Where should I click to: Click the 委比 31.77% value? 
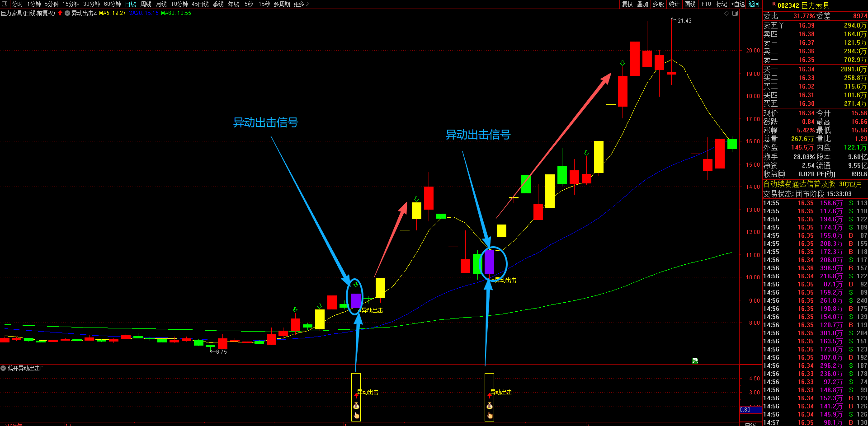pos(804,16)
